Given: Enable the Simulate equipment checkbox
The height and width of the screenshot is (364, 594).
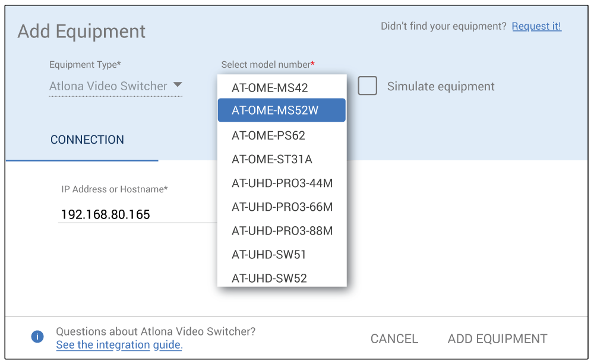Looking at the screenshot, I should tap(368, 86).
